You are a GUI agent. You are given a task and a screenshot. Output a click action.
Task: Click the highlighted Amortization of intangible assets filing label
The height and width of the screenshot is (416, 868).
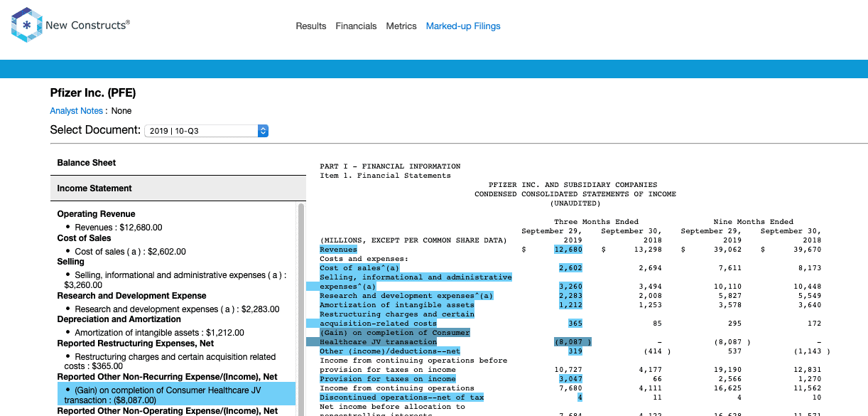397,305
